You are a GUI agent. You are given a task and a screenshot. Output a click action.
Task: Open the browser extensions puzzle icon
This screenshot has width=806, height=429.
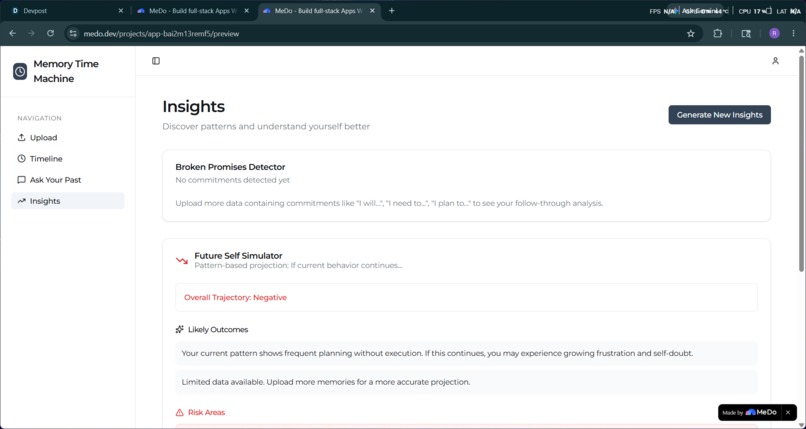pyautogui.click(x=718, y=33)
